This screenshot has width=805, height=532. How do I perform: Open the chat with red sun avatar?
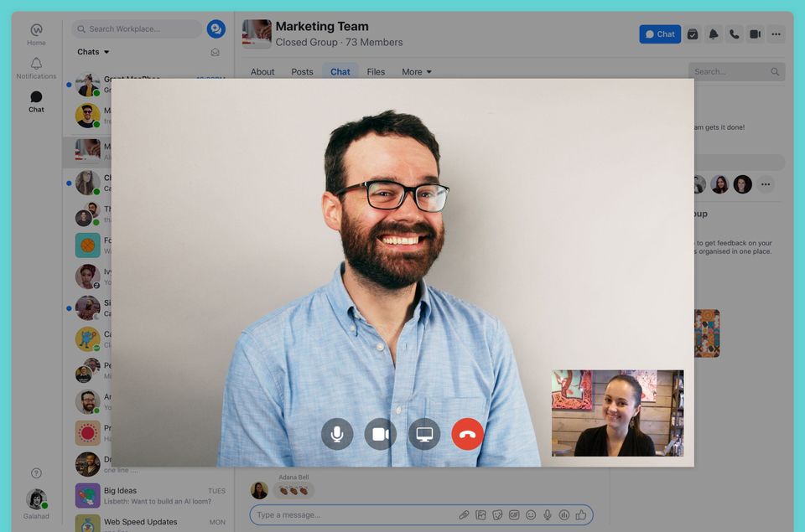(x=88, y=433)
